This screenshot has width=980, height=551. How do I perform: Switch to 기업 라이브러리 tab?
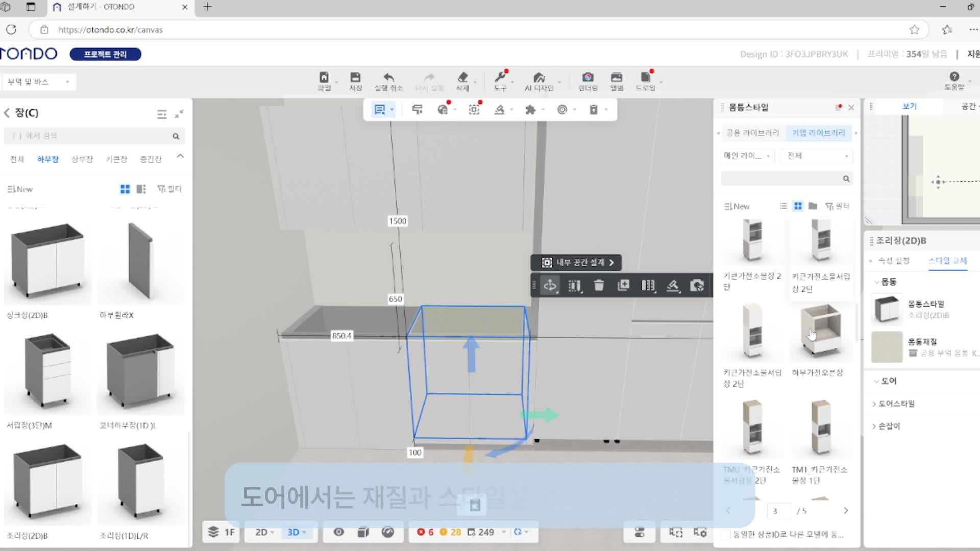pyautogui.click(x=818, y=133)
